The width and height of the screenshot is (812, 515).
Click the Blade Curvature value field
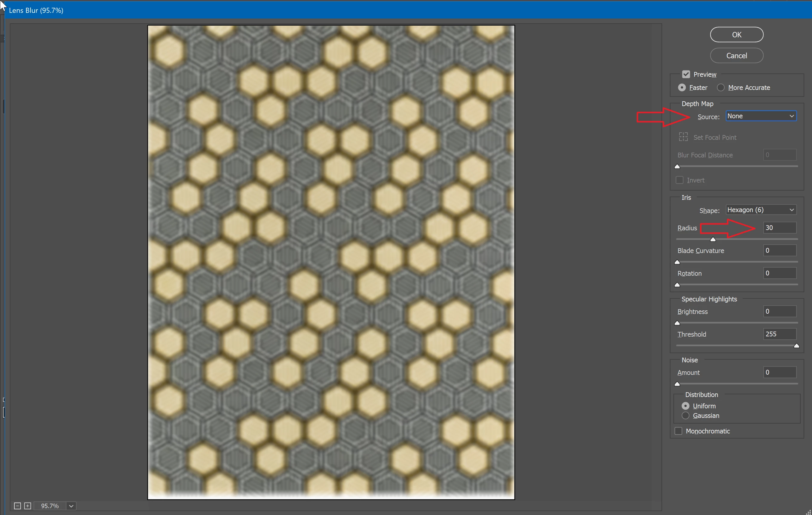tap(780, 250)
